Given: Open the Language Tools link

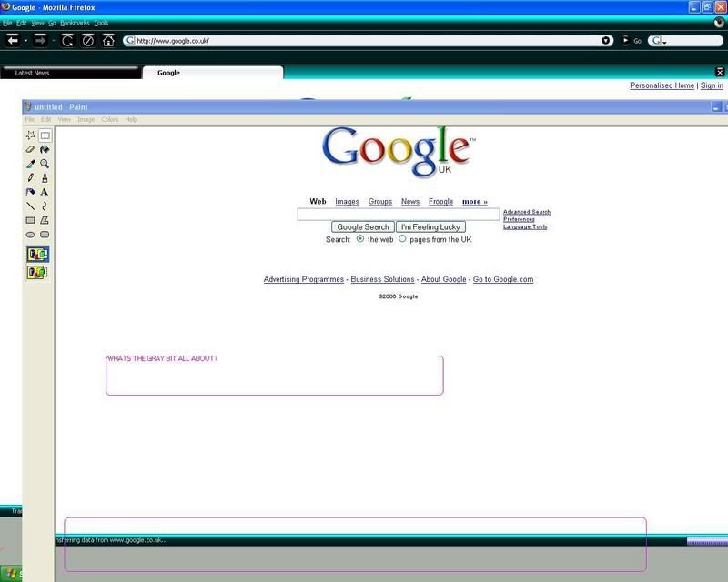Looking at the screenshot, I should tap(525, 226).
